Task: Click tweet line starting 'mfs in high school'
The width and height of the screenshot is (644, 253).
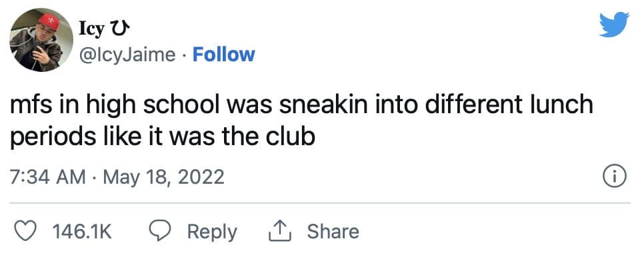Action: coord(302,106)
